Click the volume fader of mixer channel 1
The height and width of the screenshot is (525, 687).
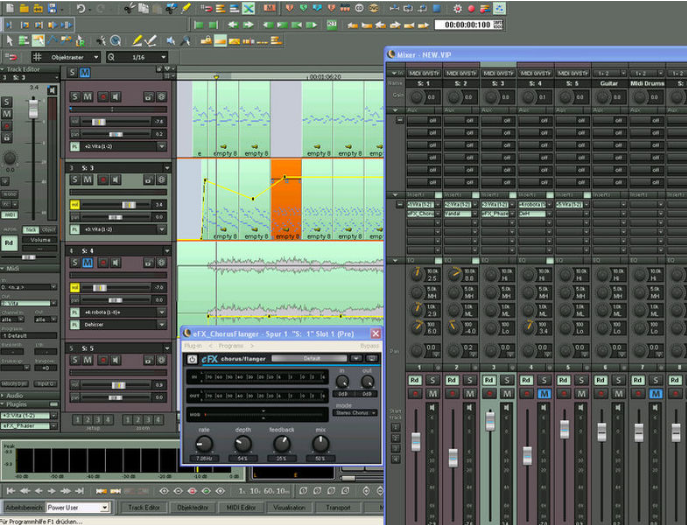[x=416, y=441]
